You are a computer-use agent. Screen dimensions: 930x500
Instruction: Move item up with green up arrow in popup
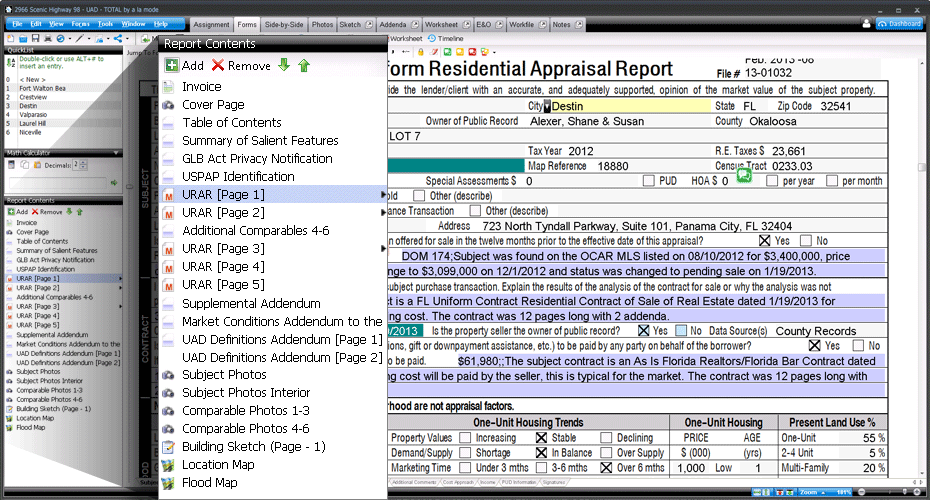pyautogui.click(x=304, y=65)
